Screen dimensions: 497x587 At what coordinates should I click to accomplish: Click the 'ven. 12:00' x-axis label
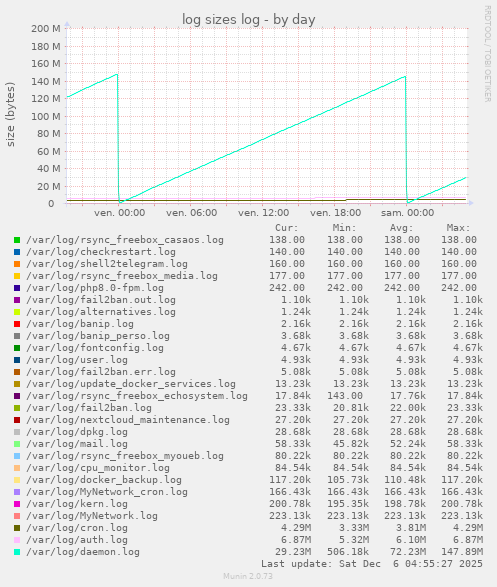click(263, 213)
